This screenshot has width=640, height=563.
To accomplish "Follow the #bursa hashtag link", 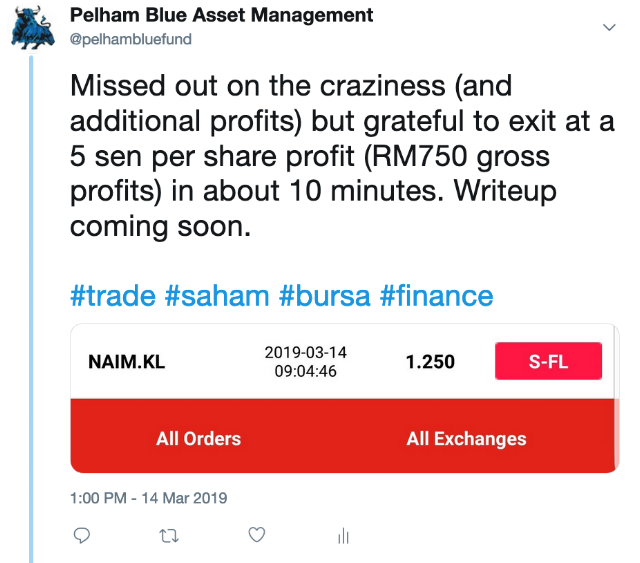I will click(x=324, y=296).
